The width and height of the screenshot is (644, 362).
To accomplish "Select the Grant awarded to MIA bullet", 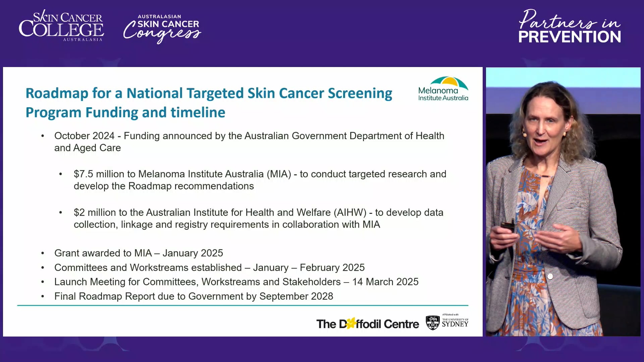I will [x=139, y=253].
